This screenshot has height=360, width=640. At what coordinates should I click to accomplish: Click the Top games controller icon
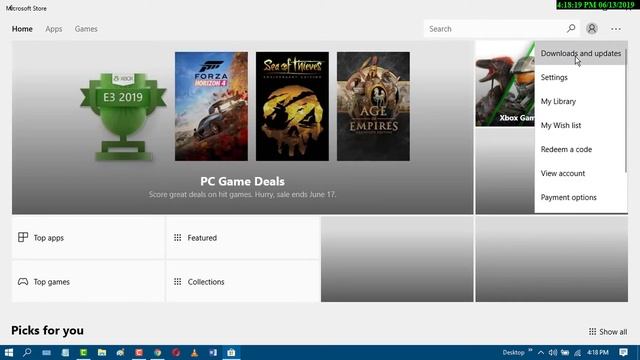pyautogui.click(x=23, y=282)
